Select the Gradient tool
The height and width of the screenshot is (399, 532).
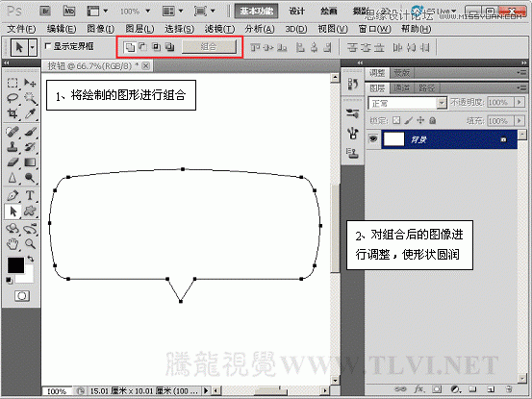coord(30,162)
